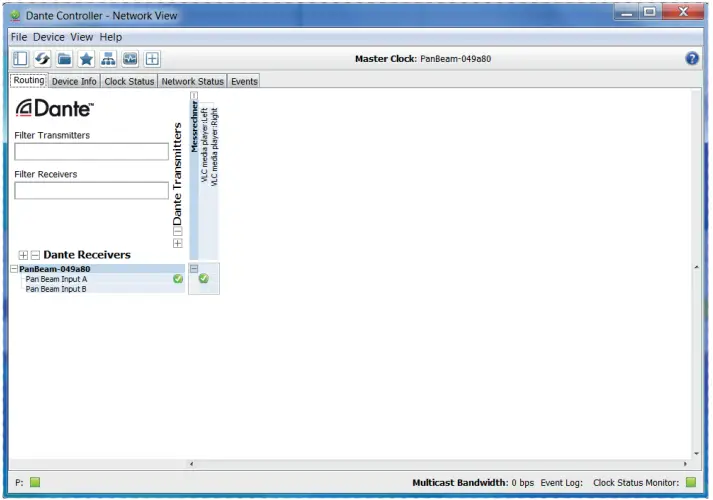
Task: Expand all Dante Transmitters with plus button
Action: point(178,243)
